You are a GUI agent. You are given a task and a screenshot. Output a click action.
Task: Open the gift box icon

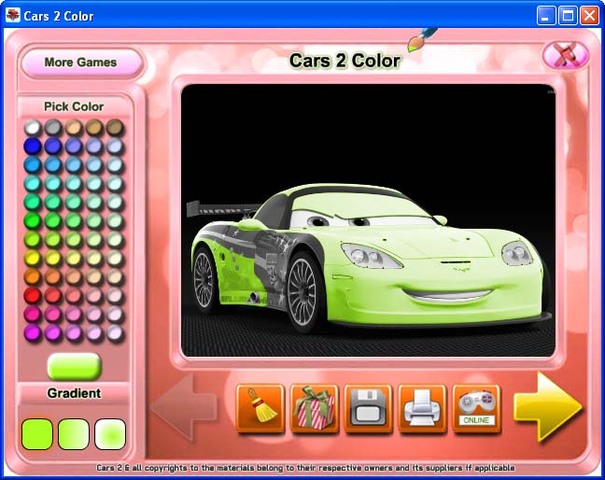click(x=315, y=409)
